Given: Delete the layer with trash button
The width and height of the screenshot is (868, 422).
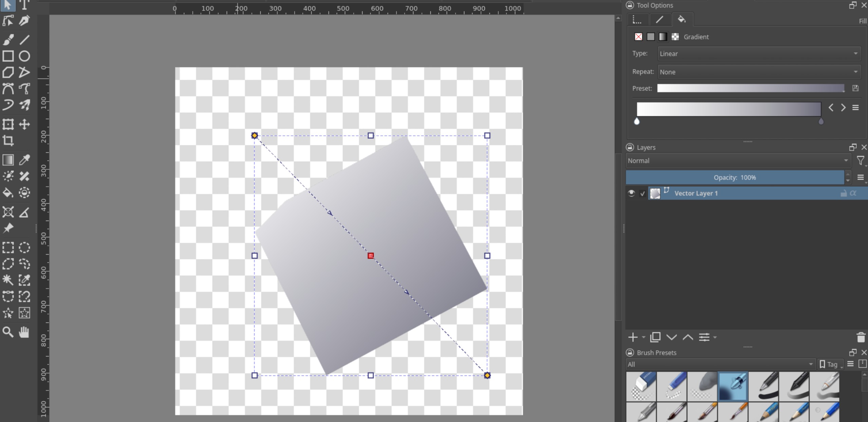Looking at the screenshot, I should click(x=861, y=337).
